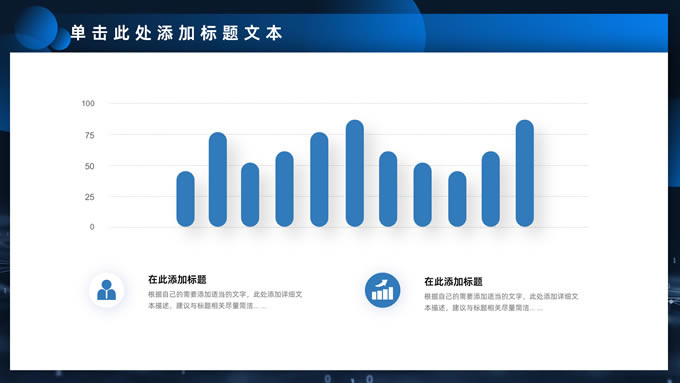
Task: Select the short ninth bar of the chart
Action: pos(457,199)
